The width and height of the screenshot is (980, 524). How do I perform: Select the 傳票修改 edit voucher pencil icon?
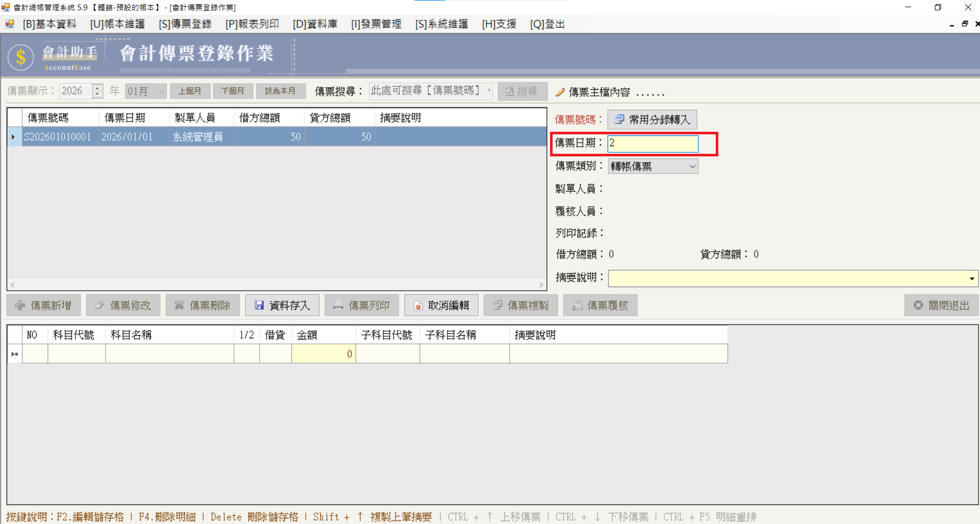pyautogui.click(x=100, y=305)
